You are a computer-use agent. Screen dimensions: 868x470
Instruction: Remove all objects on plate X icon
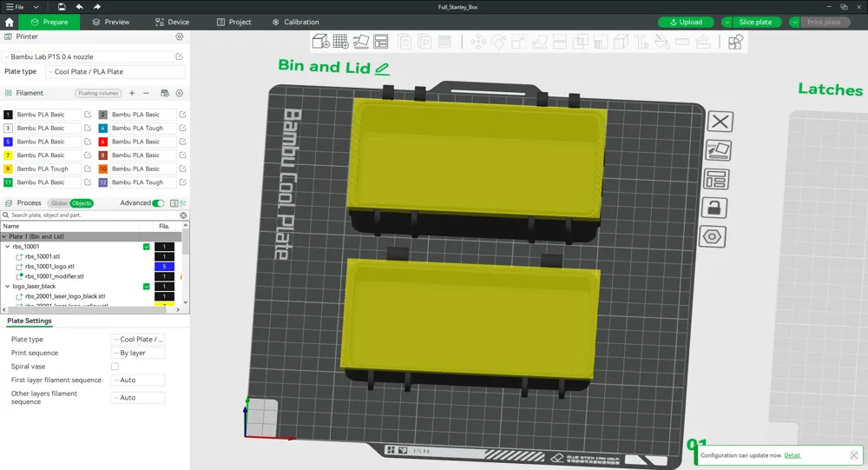[720, 122]
